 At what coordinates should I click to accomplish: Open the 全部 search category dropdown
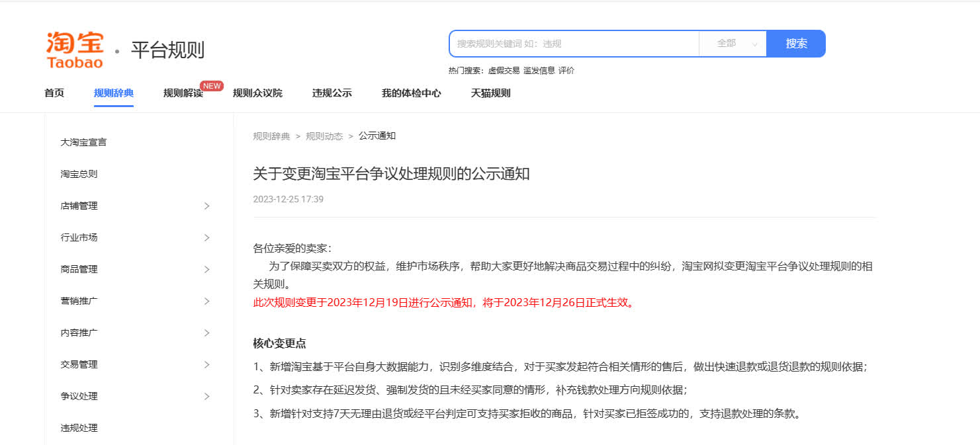coord(733,44)
